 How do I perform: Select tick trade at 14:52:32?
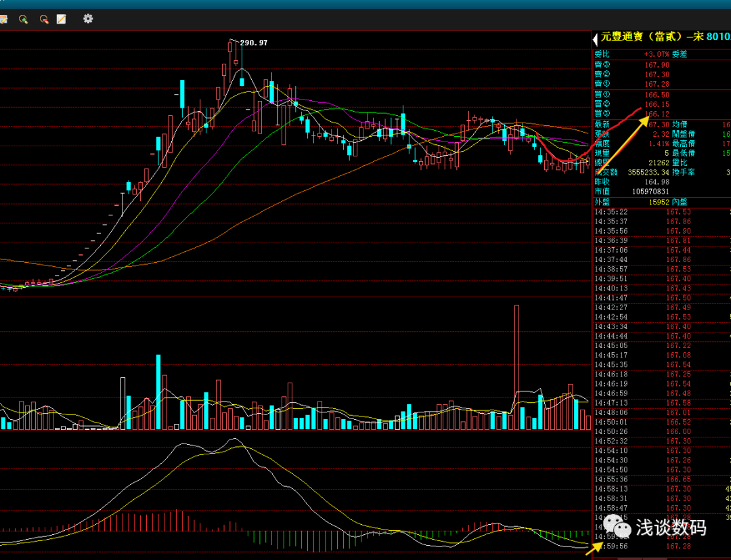[661, 441]
